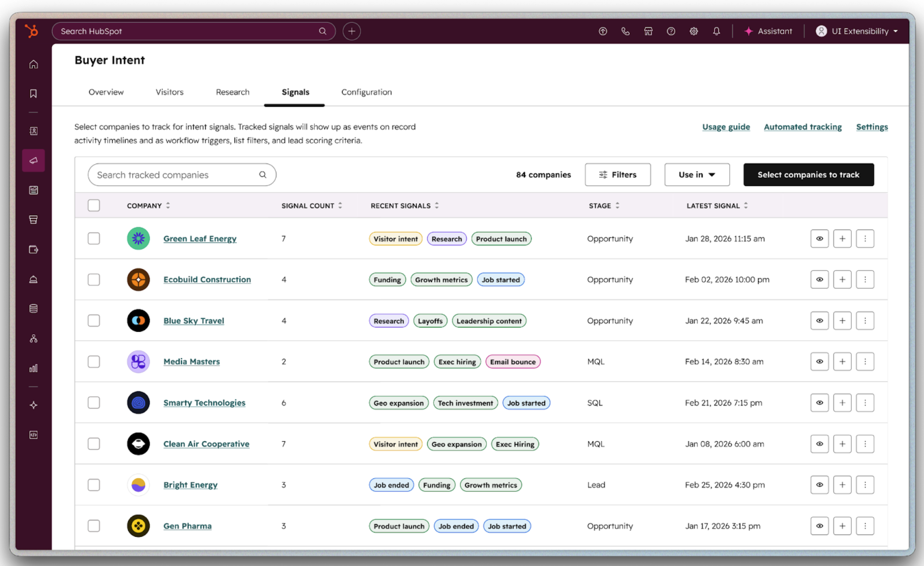Check the Green Leaf Energy row checkbox
This screenshot has width=924, height=566.
(94, 238)
